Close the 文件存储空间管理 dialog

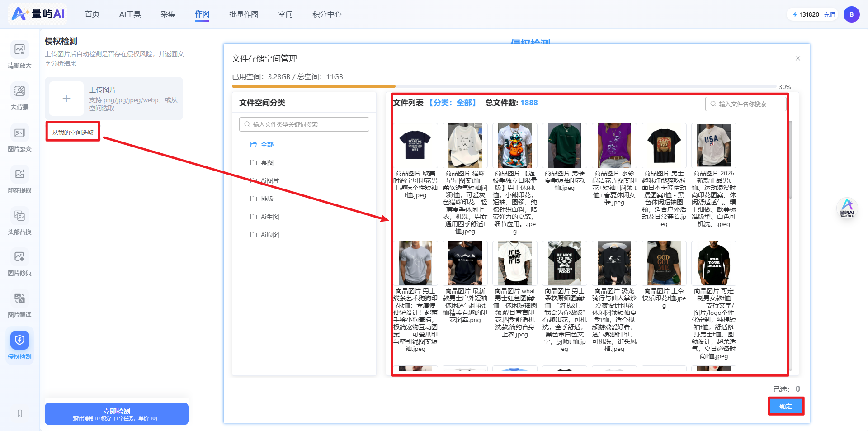coord(798,58)
